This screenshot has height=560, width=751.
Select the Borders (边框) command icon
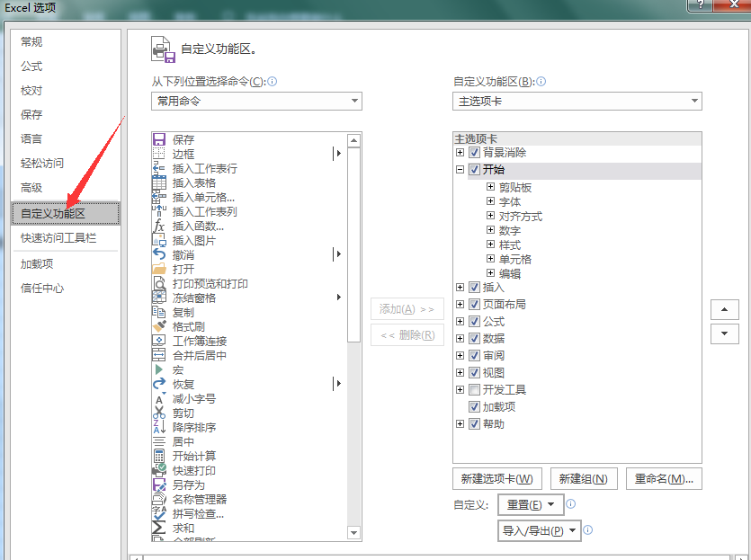pos(159,154)
